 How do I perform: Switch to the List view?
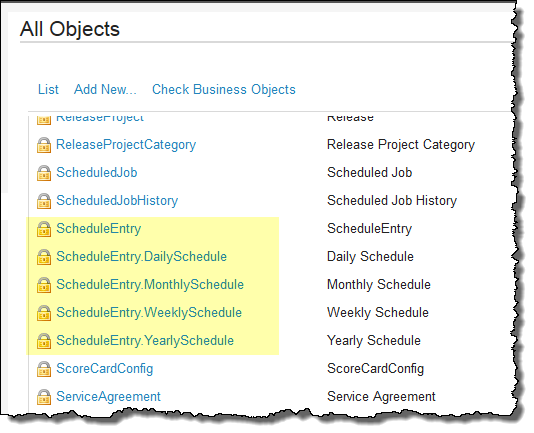pos(48,90)
